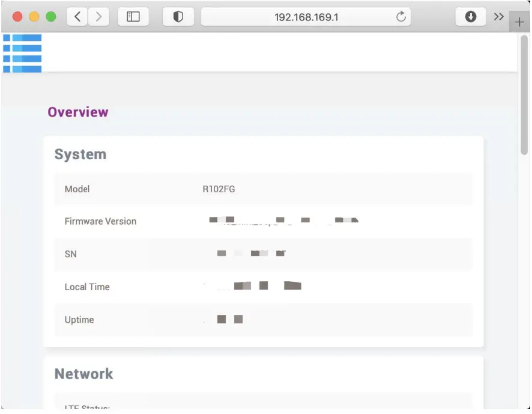Click the Local Time label
This screenshot has width=532, height=414.
(87, 287)
